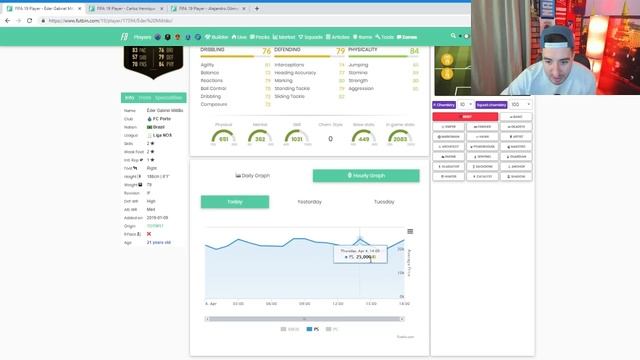Click the second year badge icon after Players
The height and width of the screenshot is (360, 640).
click(x=167, y=37)
